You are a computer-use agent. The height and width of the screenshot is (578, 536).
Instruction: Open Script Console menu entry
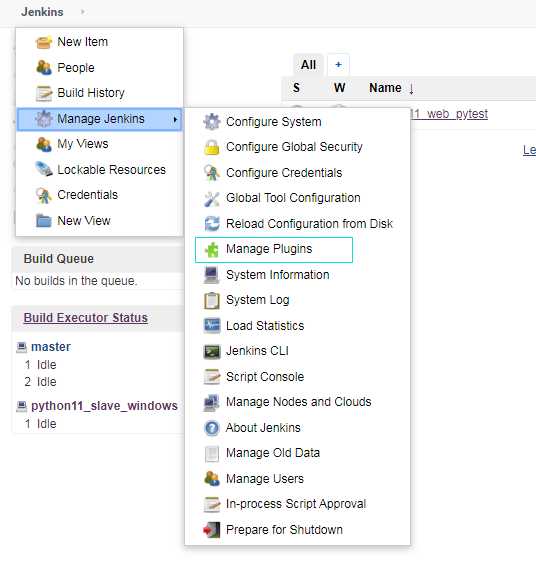(x=297, y=377)
